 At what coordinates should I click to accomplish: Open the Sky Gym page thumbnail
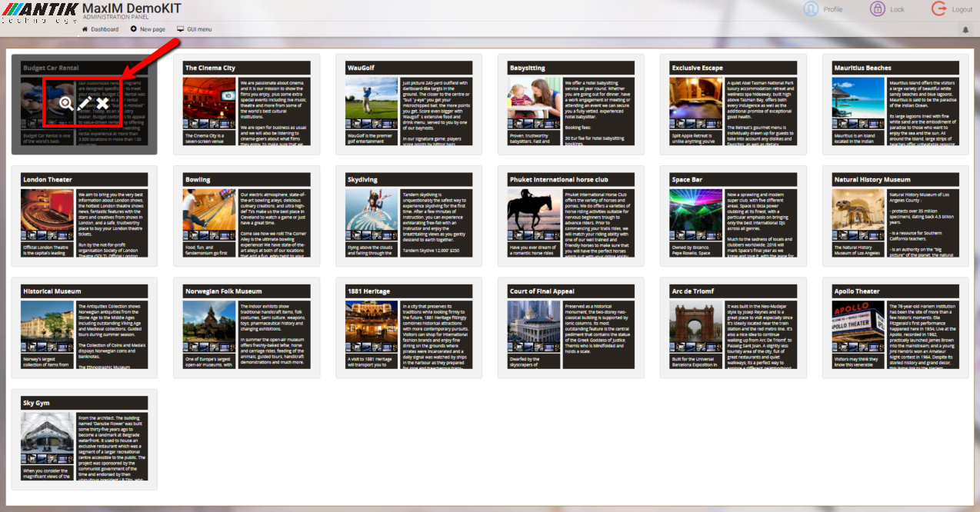(84, 440)
